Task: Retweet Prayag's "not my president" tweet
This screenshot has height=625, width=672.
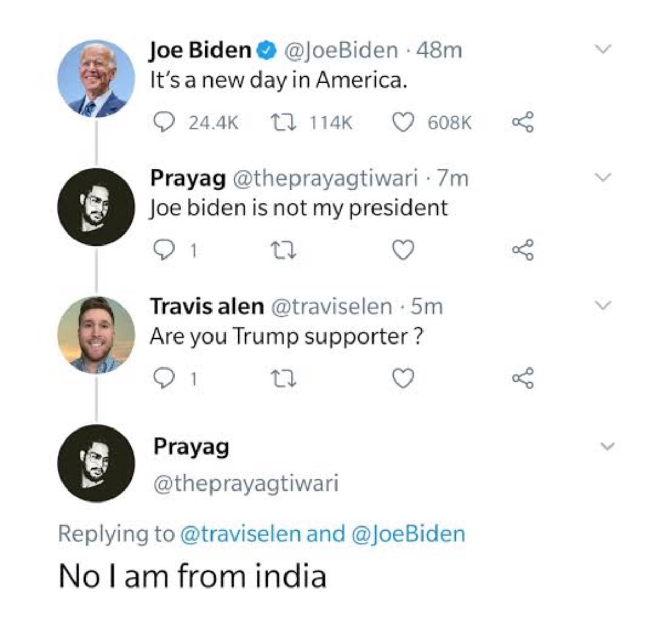Action: (284, 251)
